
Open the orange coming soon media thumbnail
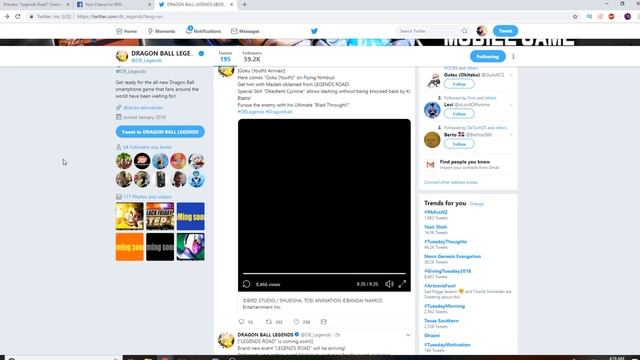coord(129,247)
